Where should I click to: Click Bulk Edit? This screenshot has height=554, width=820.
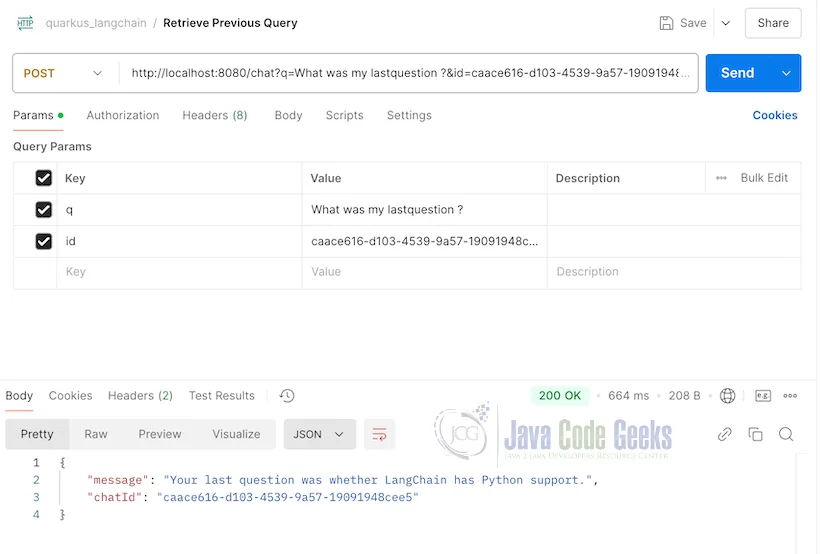[764, 178]
